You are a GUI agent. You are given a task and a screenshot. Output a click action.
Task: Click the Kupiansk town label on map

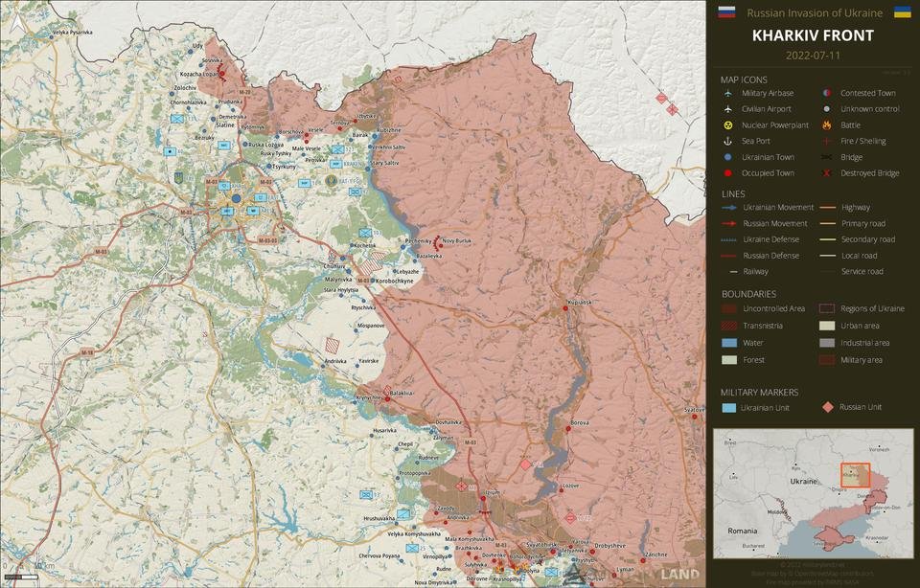point(580,302)
